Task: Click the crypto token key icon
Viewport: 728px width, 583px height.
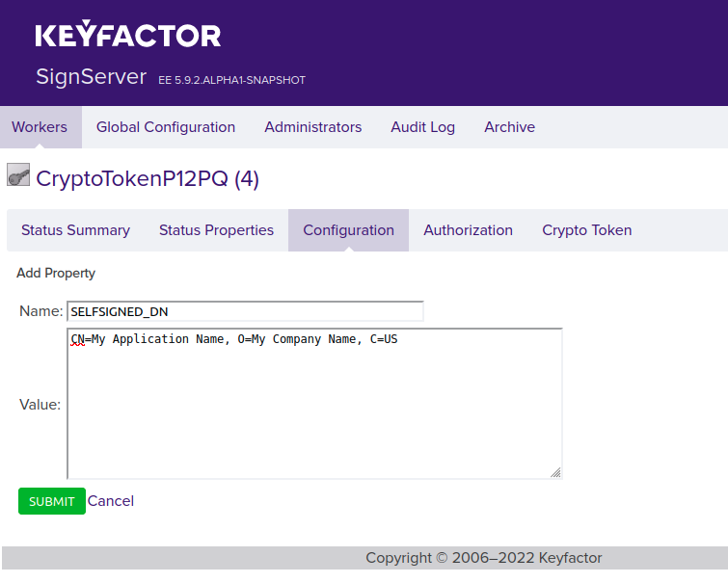Action: pyautogui.click(x=18, y=175)
